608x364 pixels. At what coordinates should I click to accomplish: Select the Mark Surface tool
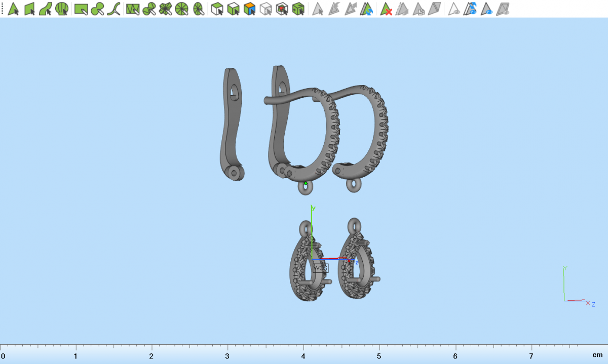pos(46,9)
